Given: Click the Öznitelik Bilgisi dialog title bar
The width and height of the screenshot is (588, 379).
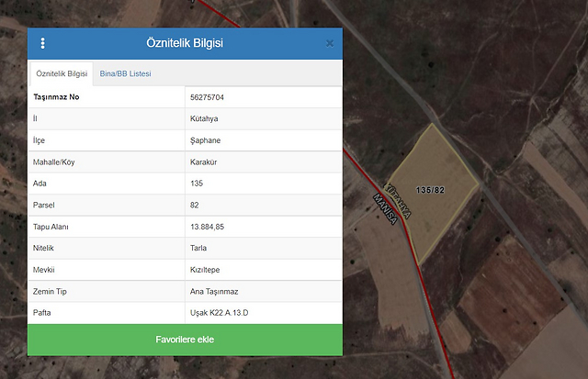Looking at the screenshot, I should (x=185, y=43).
